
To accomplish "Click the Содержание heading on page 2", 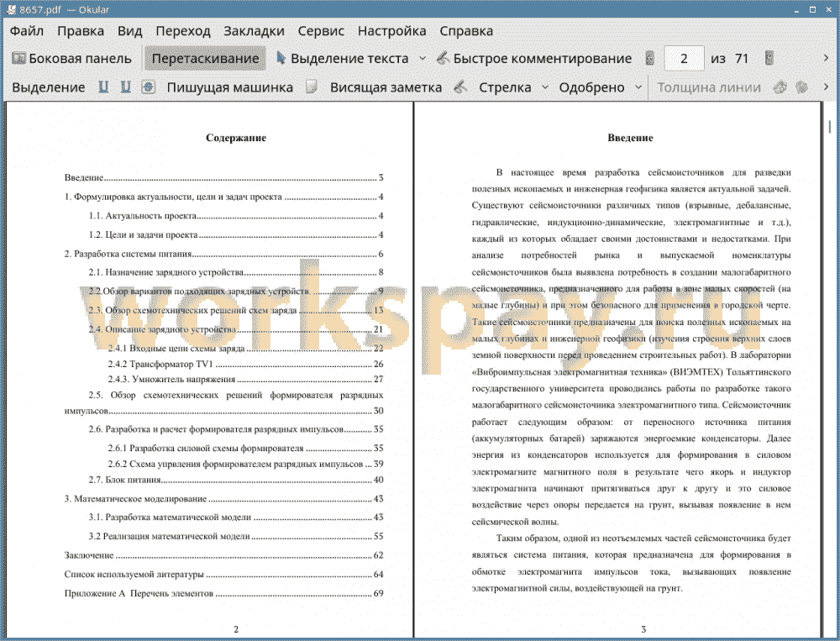I will (x=236, y=138).
